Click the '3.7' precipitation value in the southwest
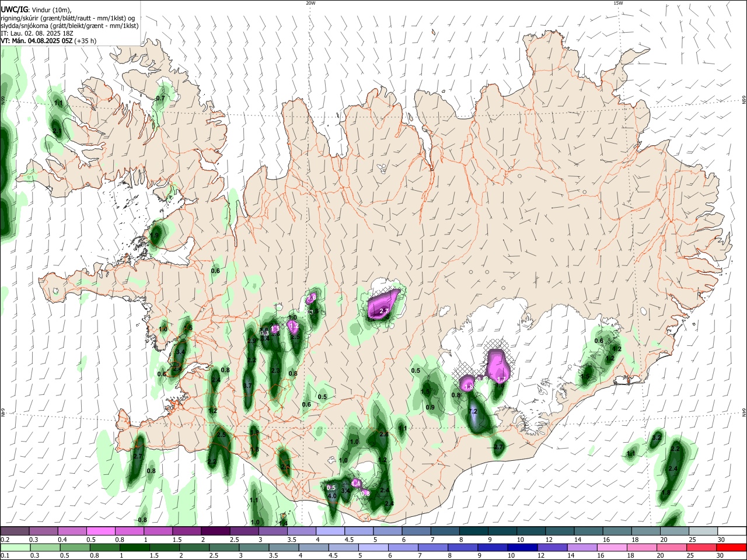The image size is (747, 560). (x=247, y=386)
